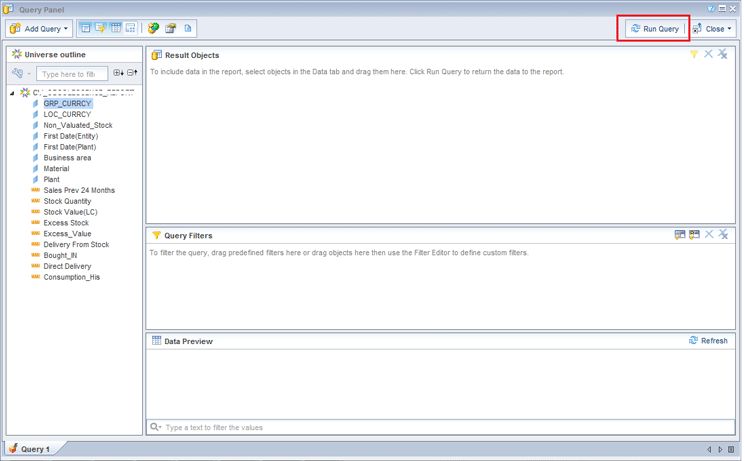This screenshot has width=745, height=461.
Task: Open the query properties toolbar icon
Action: 171,29
